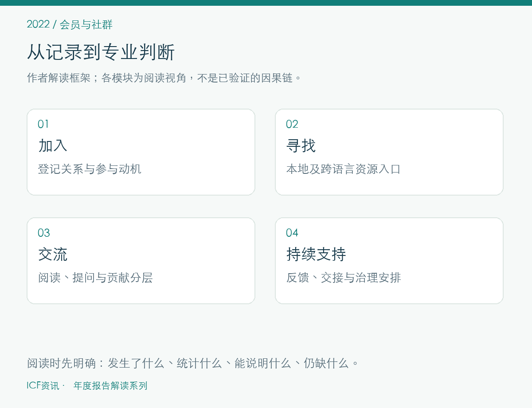Click the footer note starting '阅读时先明确'
The width and height of the screenshot is (532, 408).
click(x=193, y=363)
